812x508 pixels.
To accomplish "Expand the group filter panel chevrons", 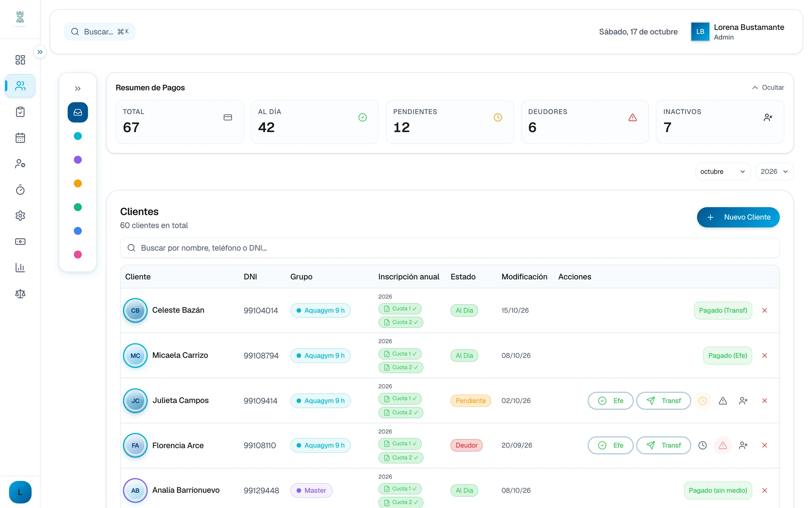I will pos(78,88).
